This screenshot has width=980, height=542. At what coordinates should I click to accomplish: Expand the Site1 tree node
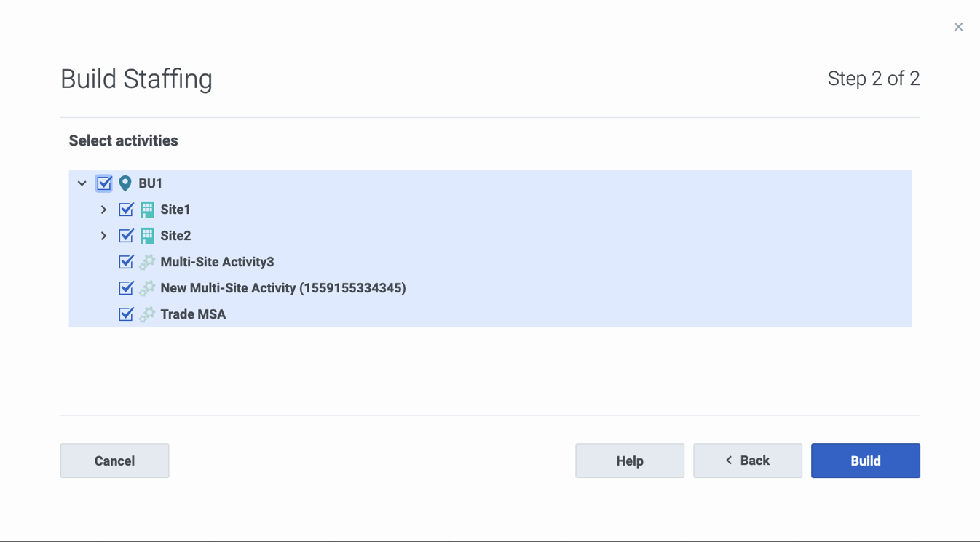point(104,210)
